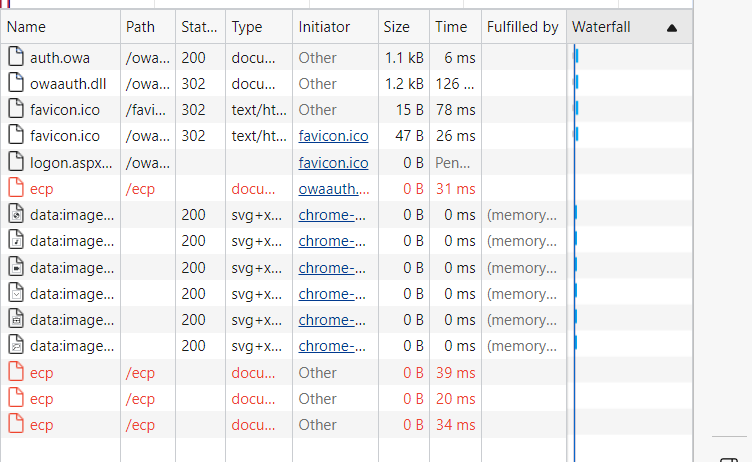Click the Waterfall sort arrow
752x462 pixels.
(672, 28)
